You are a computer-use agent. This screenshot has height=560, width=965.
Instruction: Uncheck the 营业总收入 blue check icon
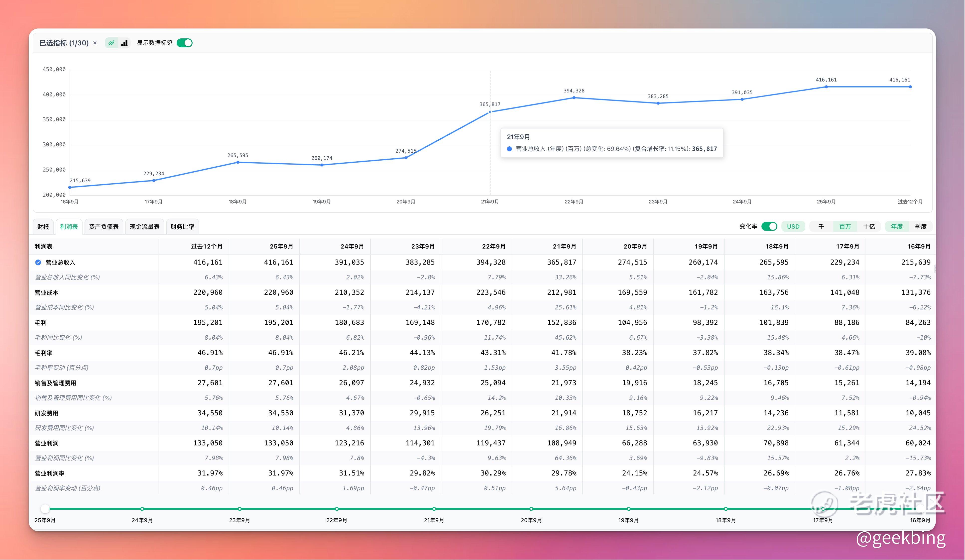tap(38, 262)
